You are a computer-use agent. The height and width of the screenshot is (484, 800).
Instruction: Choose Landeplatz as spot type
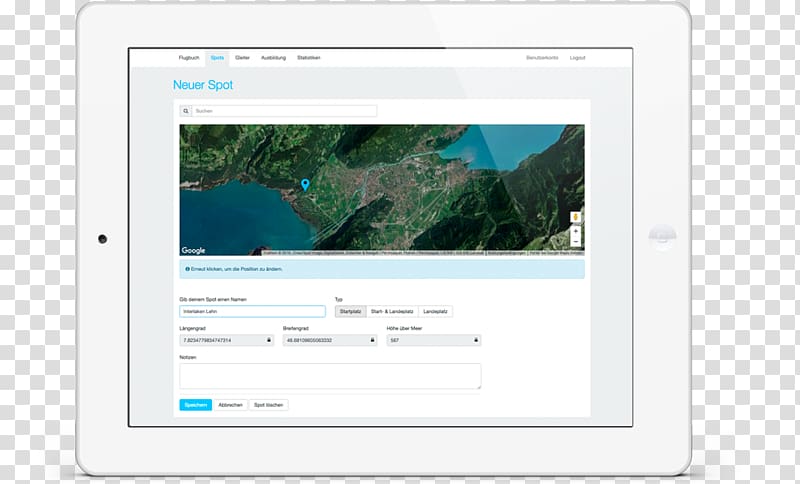435,311
